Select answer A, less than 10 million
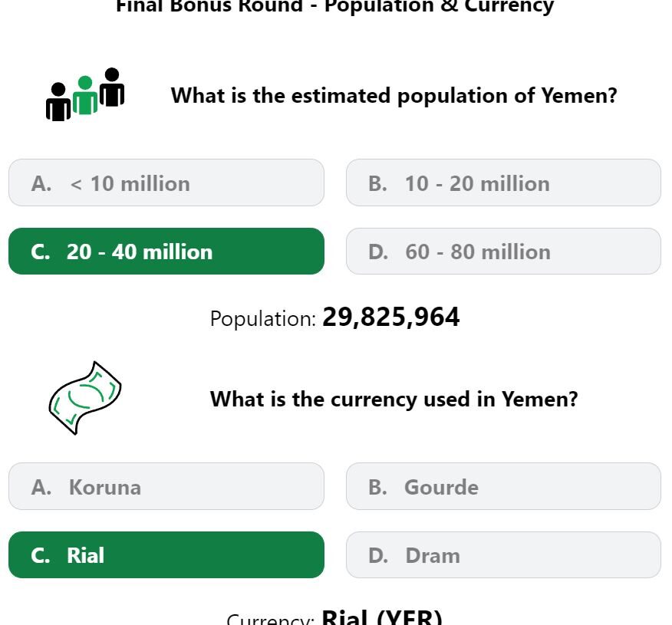 166,183
